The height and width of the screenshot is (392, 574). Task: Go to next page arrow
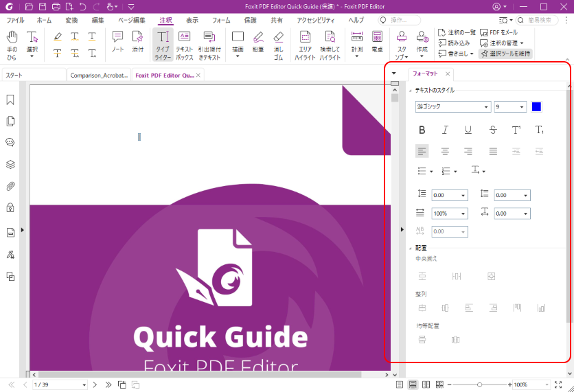click(x=95, y=384)
